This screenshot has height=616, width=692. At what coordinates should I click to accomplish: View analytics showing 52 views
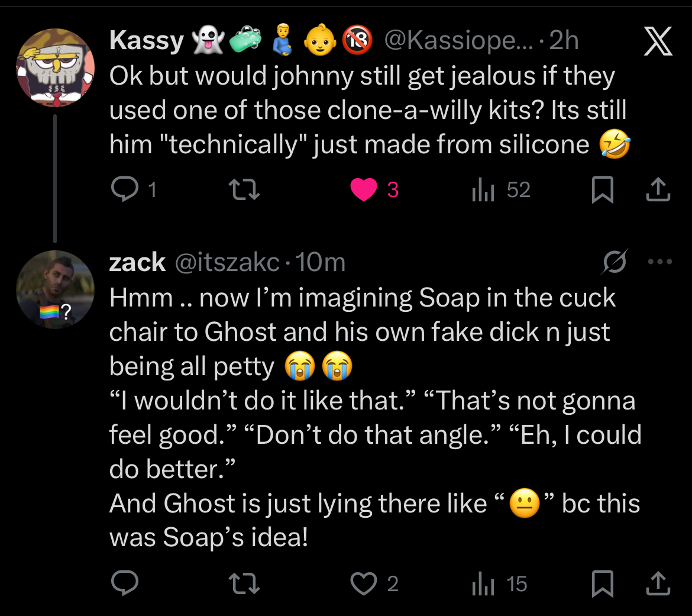tap(483, 190)
